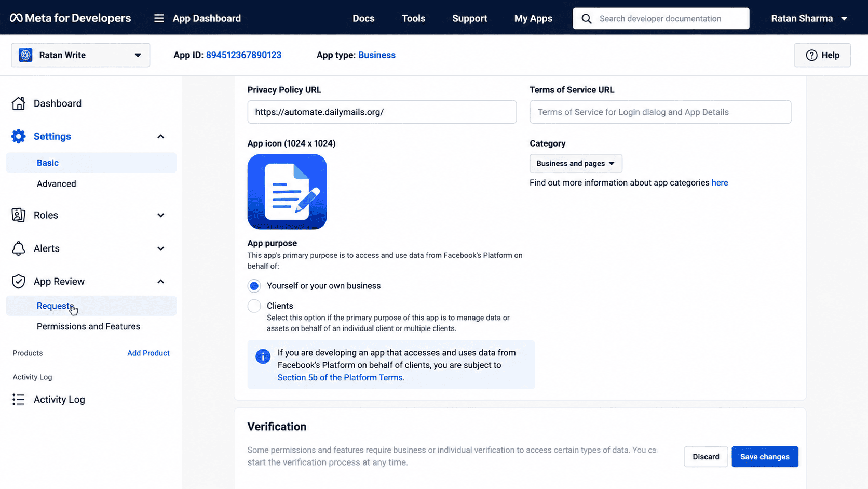Collapse the App Review section chevron

(x=160, y=282)
